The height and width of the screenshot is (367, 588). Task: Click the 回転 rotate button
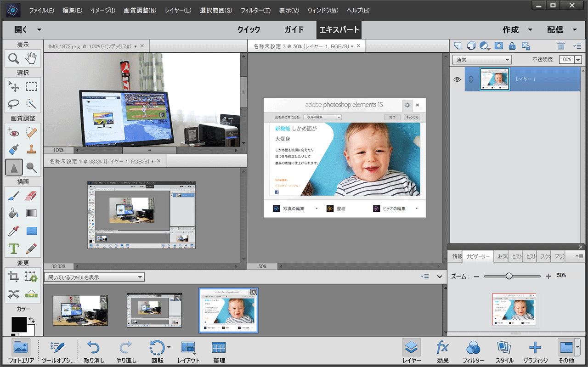click(158, 351)
